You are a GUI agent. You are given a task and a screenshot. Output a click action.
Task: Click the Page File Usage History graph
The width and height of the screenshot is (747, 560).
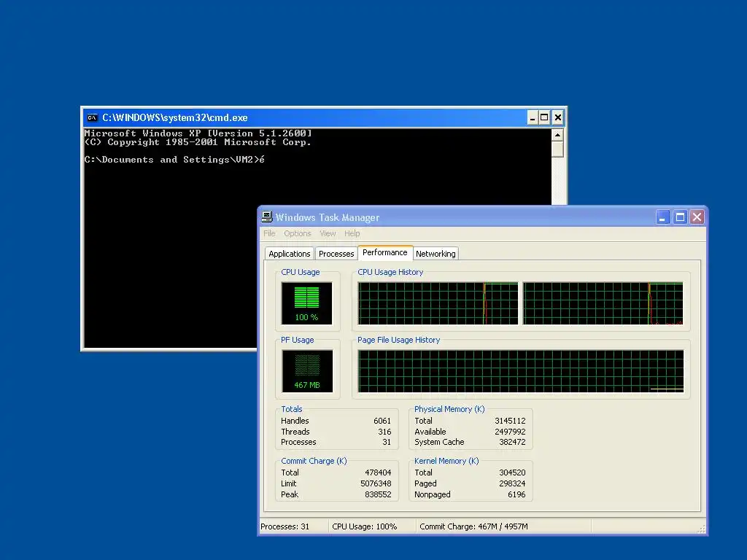tap(521, 371)
